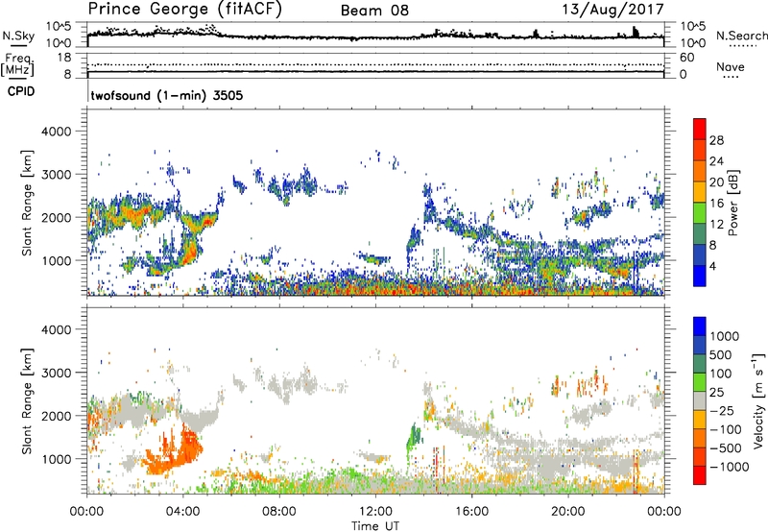
Task: Select the '18' frequency tick label
Action: (64, 58)
